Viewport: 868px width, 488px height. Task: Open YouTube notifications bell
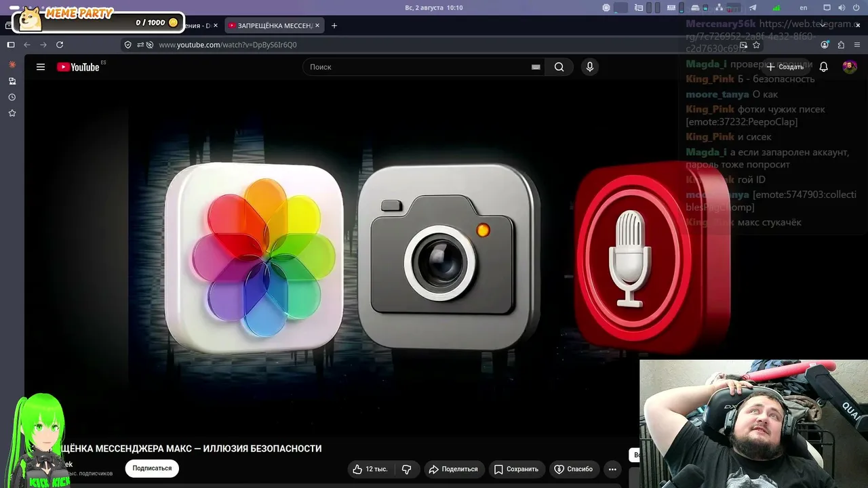823,67
